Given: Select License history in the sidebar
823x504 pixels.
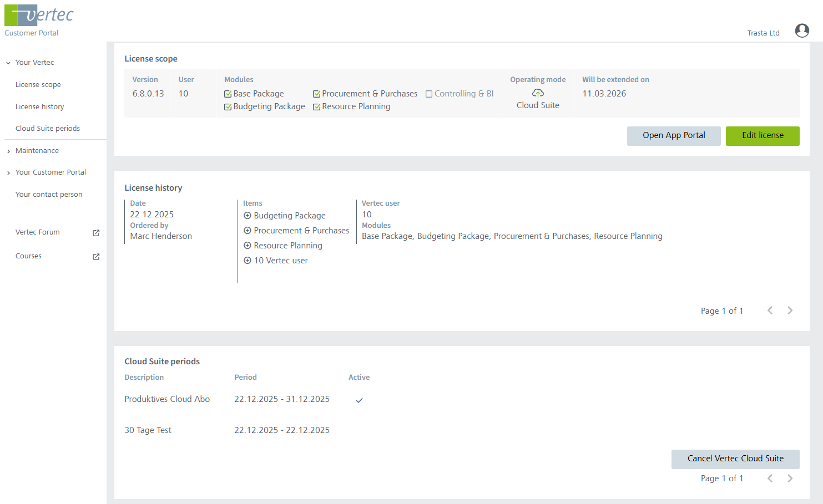Looking at the screenshot, I should tap(39, 107).
